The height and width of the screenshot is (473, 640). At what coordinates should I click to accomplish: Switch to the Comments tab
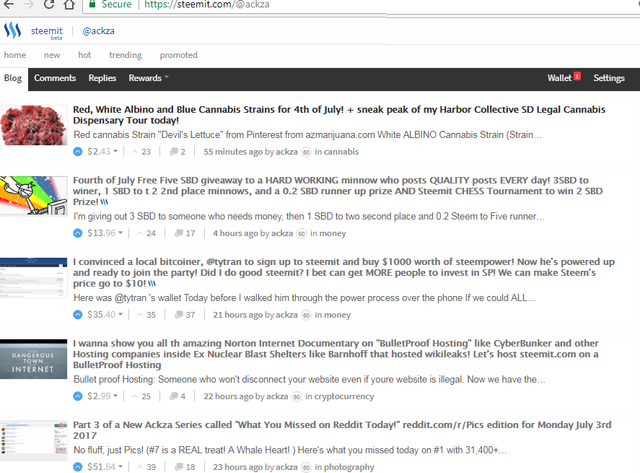(x=55, y=78)
